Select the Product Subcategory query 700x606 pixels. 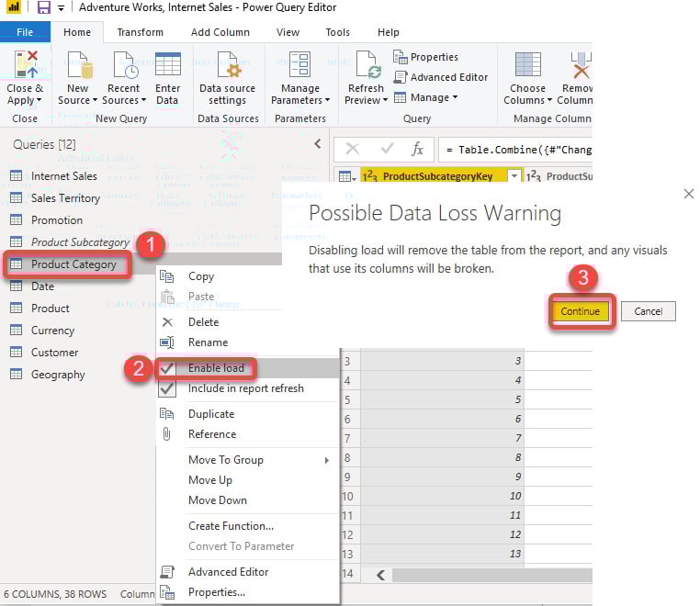point(80,242)
